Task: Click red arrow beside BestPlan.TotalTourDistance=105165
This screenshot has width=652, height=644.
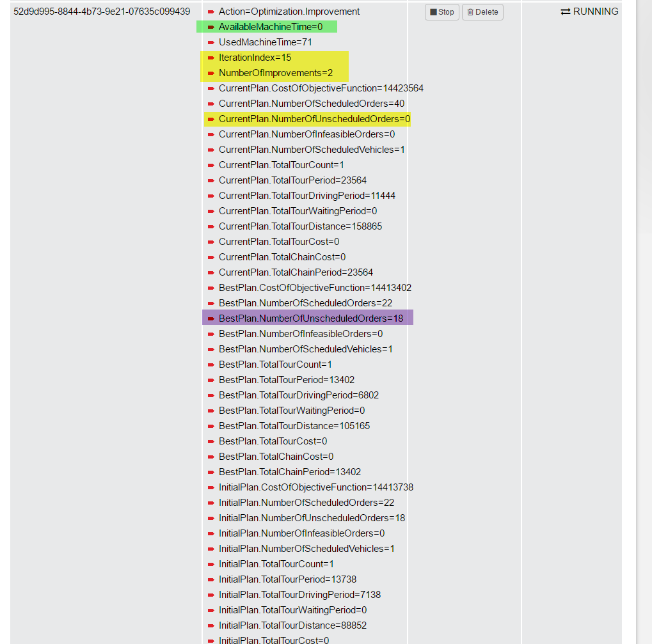Action: [x=211, y=426]
